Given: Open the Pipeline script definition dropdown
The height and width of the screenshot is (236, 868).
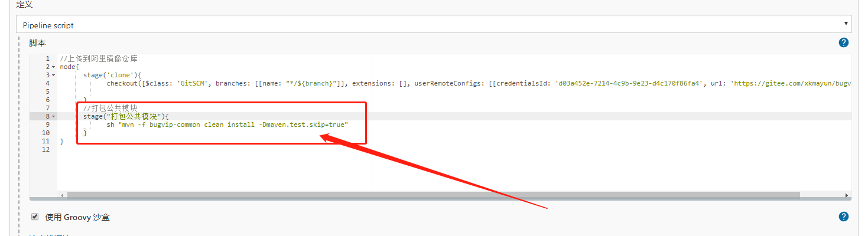Looking at the screenshot, I should (x=434, y=25).
